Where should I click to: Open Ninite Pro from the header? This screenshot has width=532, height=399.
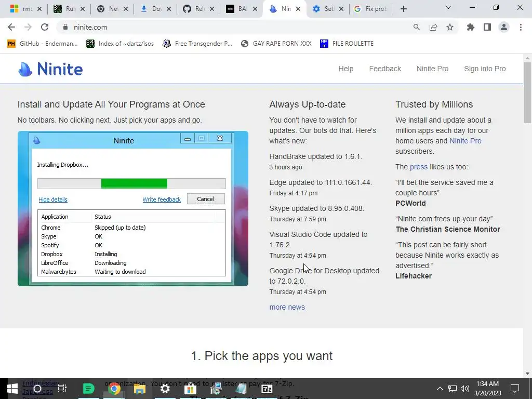pyautogui.click(x=432, y=69)
